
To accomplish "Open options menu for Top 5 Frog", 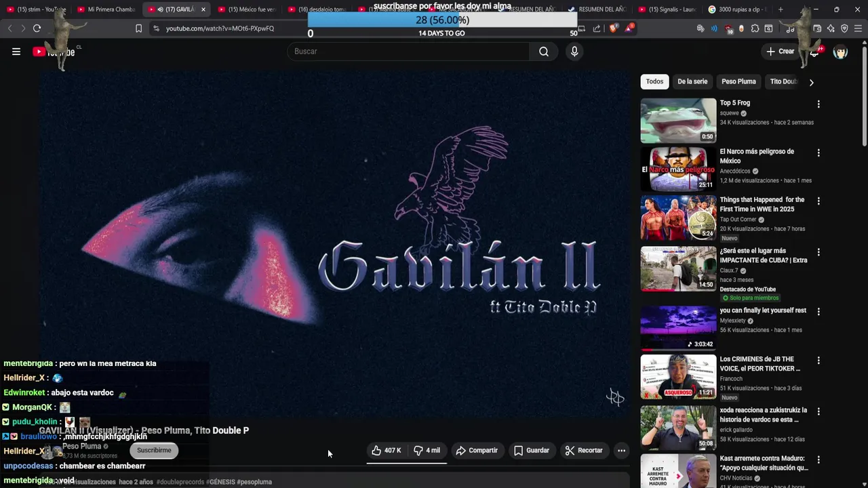I will pyautogui.click(x=818, y=104).
